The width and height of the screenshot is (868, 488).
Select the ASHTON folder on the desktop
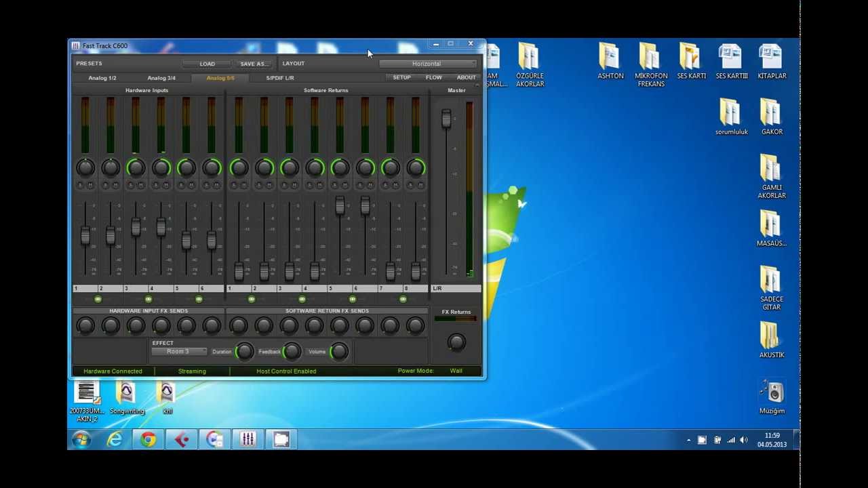610,62
